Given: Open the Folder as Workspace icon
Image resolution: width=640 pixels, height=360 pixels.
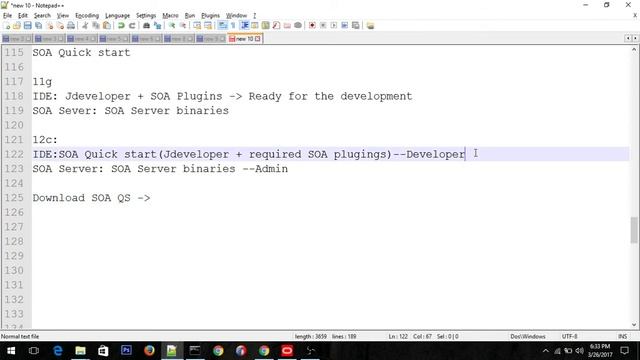Looking at the screenshot, I should tap(287, 26).
